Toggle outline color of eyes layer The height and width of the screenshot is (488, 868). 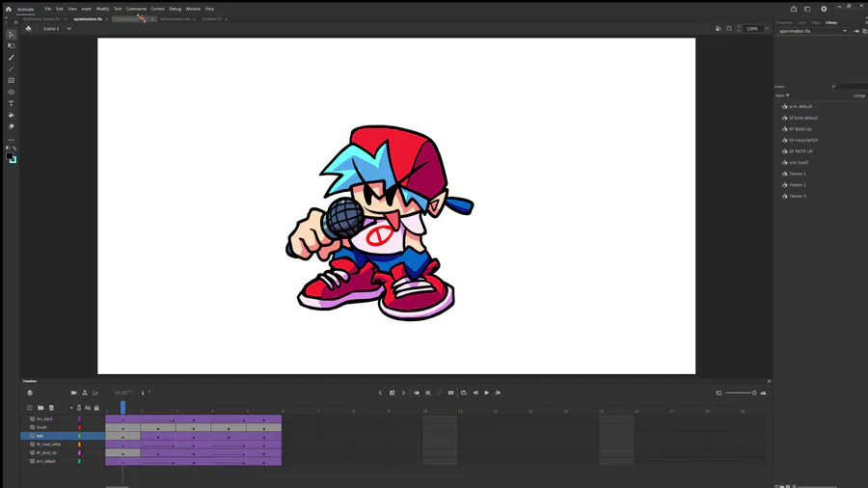tap(79, 436)
